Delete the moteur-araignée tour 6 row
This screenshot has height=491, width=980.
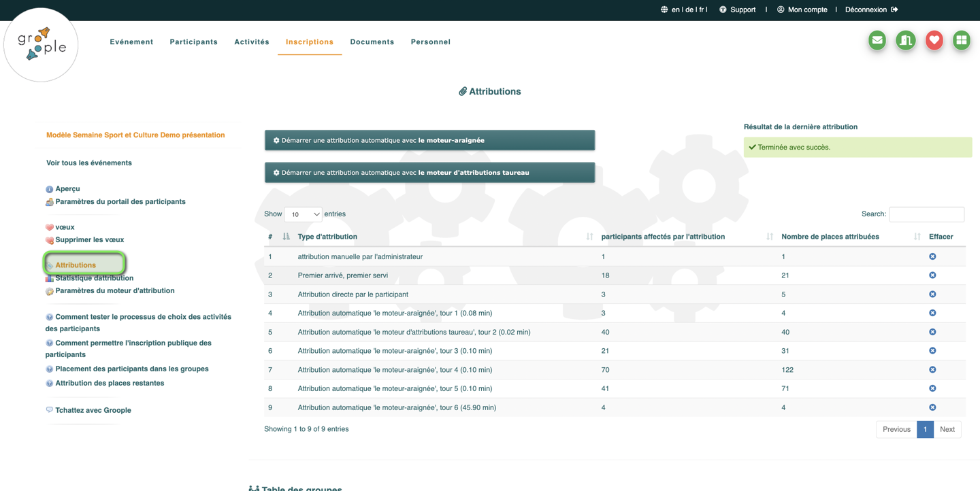click(932, 407)
